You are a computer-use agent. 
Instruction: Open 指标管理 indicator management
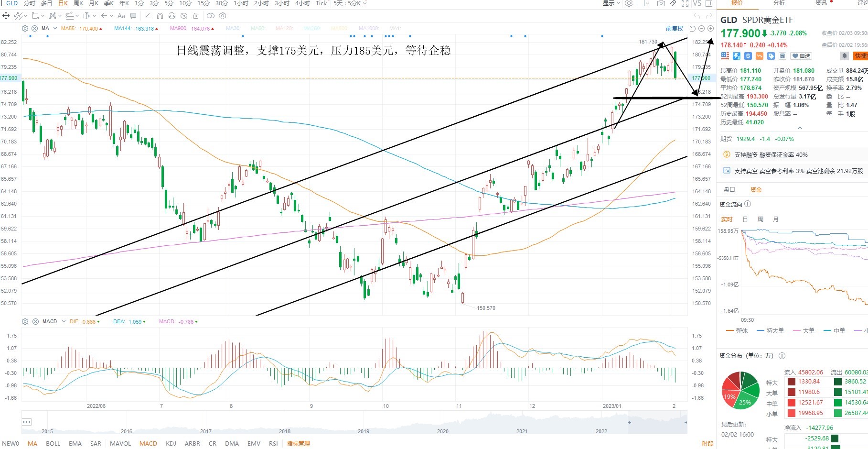point(298,443)
